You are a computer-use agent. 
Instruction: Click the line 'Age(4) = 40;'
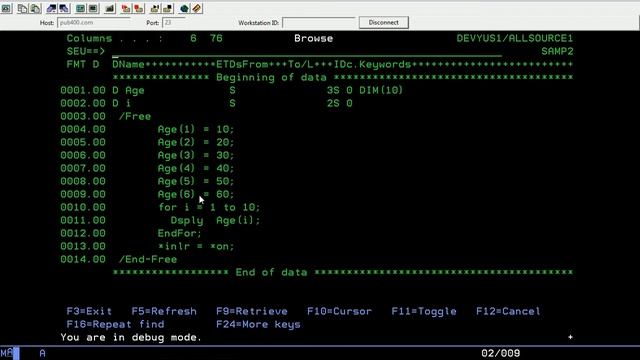click(196, 169)
